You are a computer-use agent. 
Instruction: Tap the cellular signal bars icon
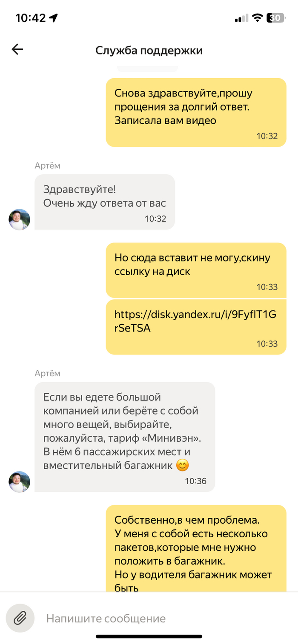241,18
